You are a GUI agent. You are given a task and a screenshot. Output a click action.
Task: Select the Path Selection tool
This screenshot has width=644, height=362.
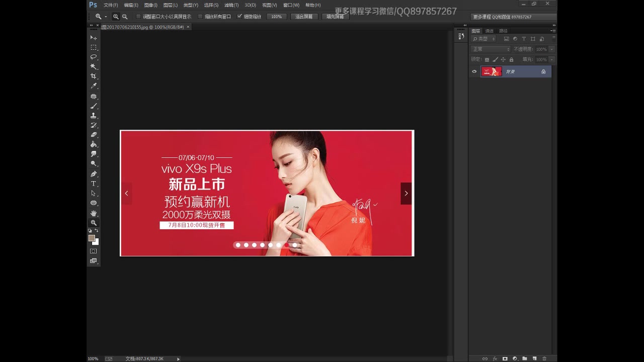coord(94,193)
